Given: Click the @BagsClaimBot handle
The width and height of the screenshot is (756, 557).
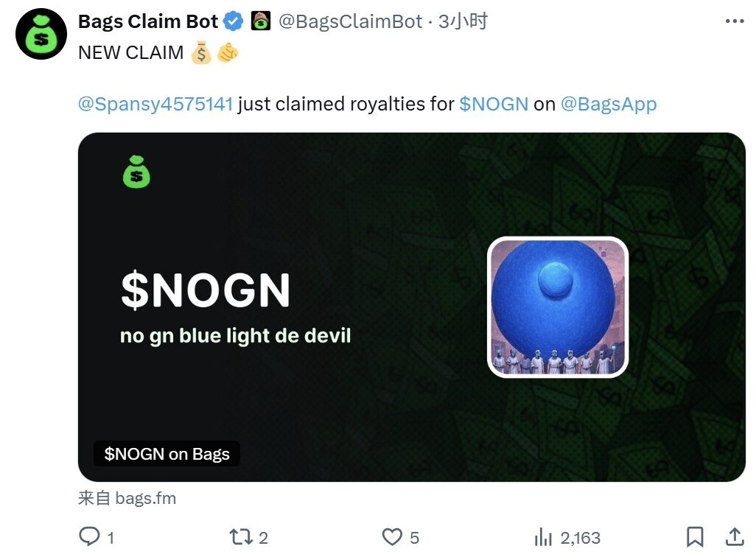Looking at the screenshot, I should tap(351, 21).
